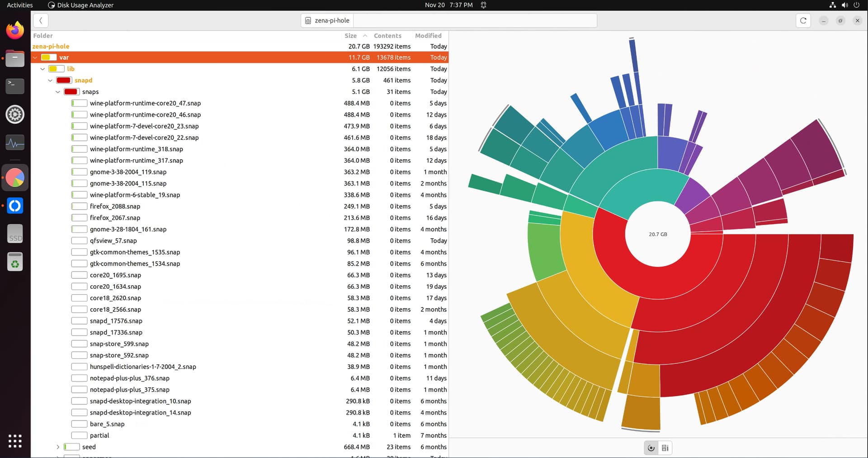Collapse the snaps folder

(x=58, y=92)
